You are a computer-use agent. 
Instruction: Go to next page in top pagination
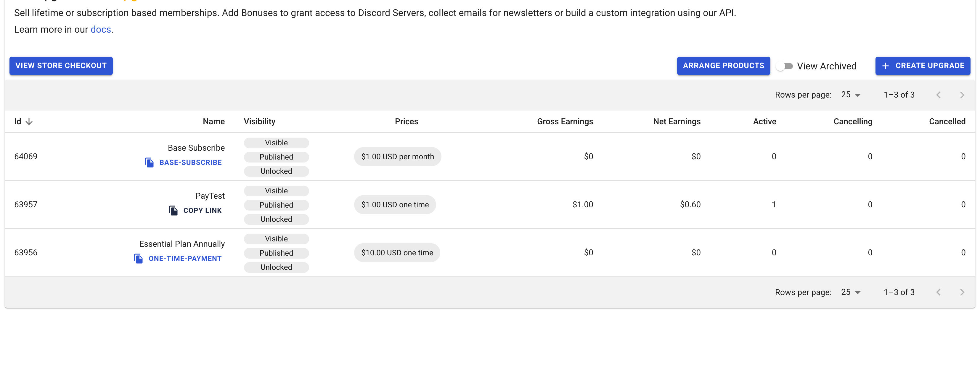click(962, 95)
